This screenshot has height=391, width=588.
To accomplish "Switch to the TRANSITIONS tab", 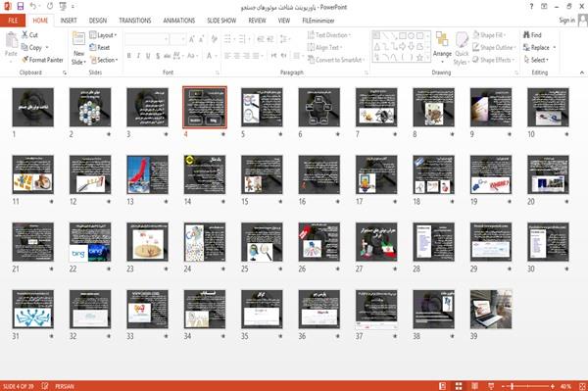I will pyautogui.click(x=135, y=21).
